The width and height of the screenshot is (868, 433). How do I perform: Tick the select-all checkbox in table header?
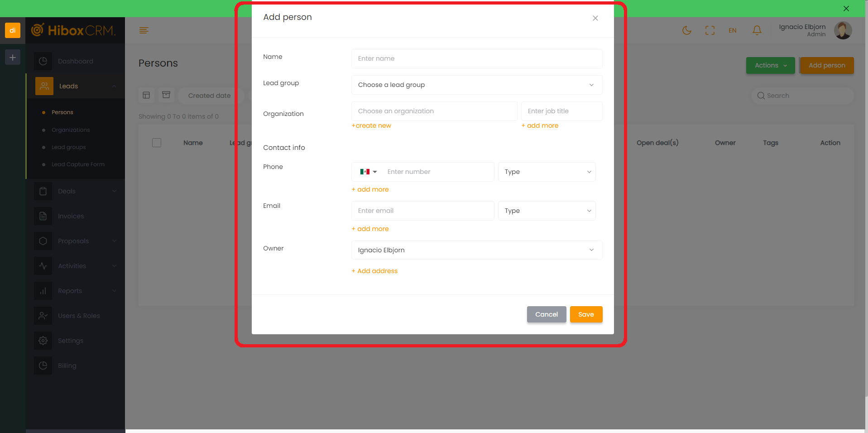[157, 143]
